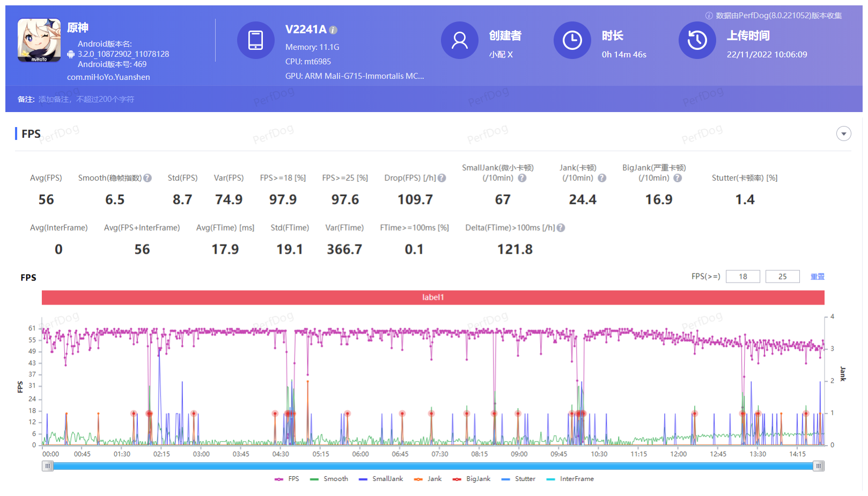This screenshot has height=496, width=868.
Task: Click the Avg(InterFrame) value 0
Action: tap(58, 249)
